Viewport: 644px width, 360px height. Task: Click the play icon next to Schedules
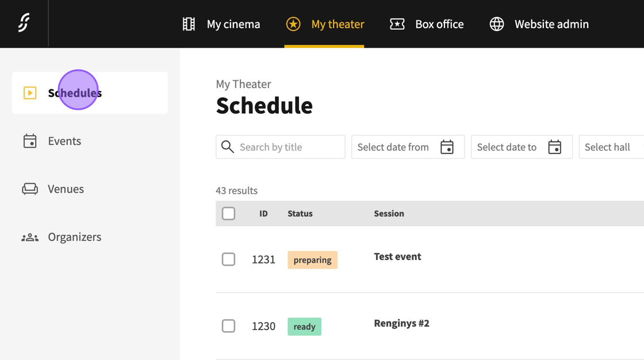[x=30, y=93]
